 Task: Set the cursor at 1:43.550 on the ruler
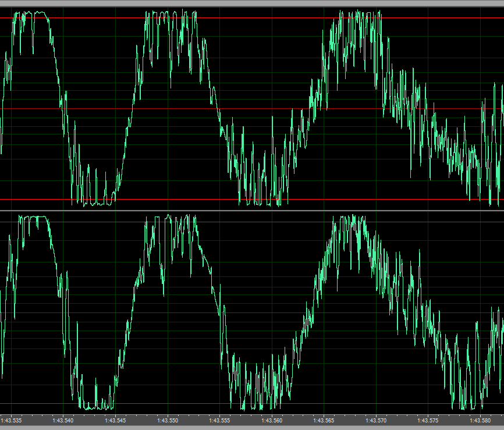tap(168, 420)
